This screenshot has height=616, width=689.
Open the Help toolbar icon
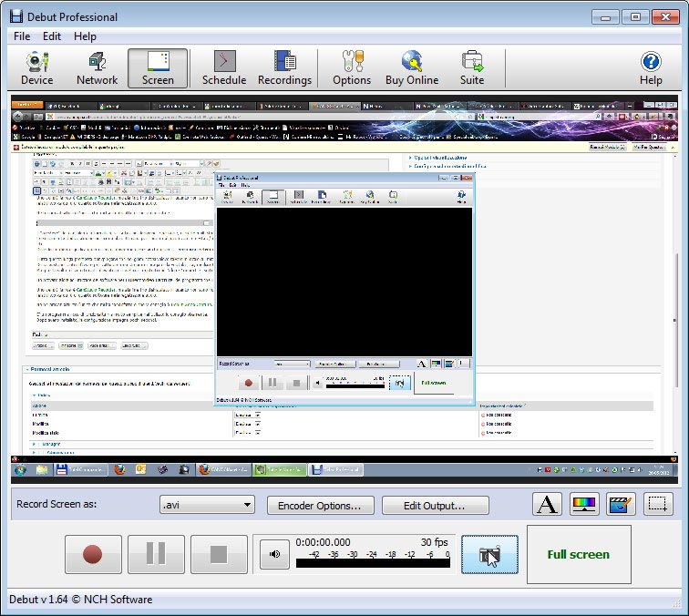click(651, 68)
